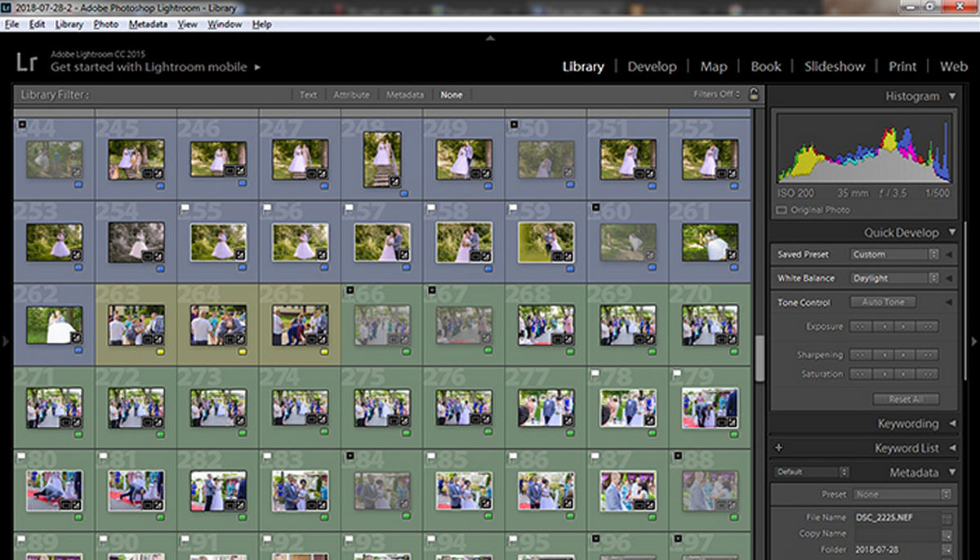This screenshot has width=980, height=560.
Task: Click the develop adjustments badge on photo 248
Action: 394,180
